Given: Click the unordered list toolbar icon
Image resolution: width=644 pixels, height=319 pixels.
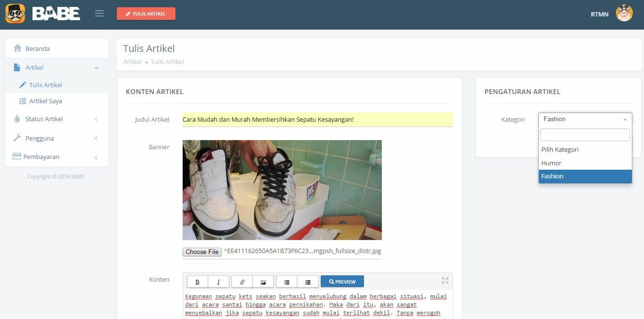Looking at the screenshot, I should click(287, 282).
